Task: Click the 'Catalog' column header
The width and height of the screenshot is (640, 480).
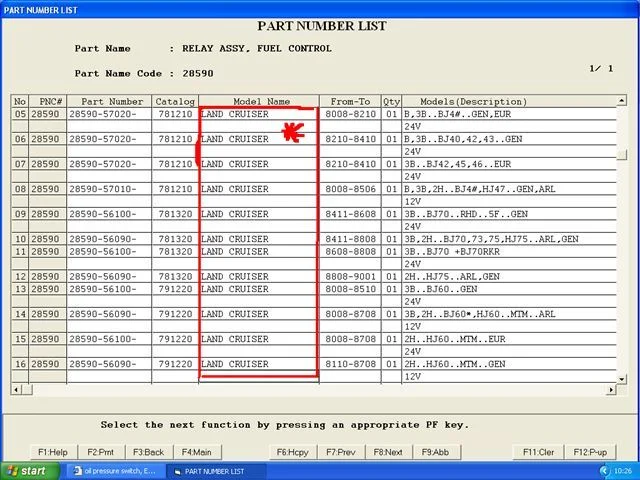Action: point(175,101)
